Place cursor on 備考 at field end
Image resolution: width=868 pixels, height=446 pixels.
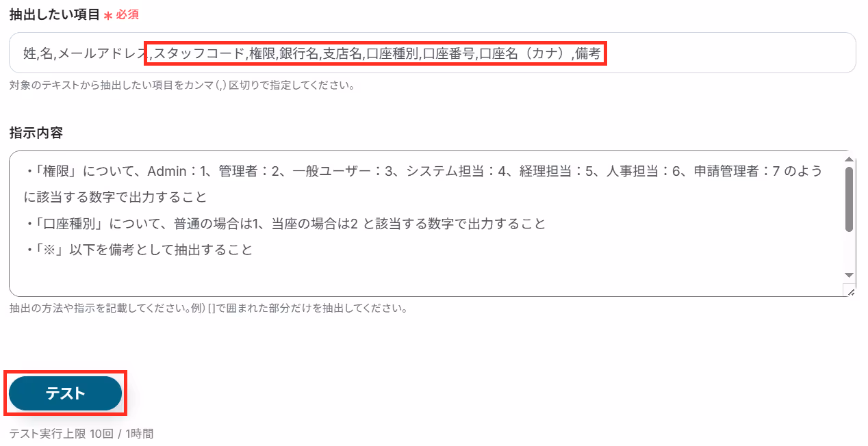tap(588, 53)
